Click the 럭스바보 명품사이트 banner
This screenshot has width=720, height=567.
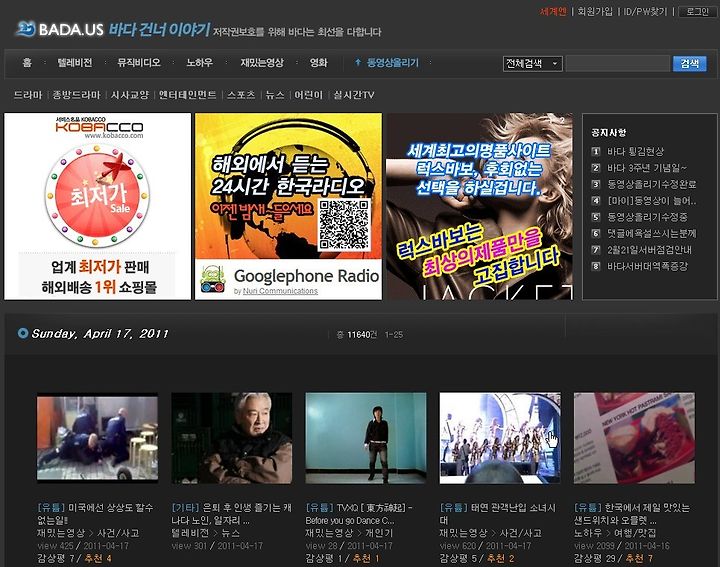point(479,207)
